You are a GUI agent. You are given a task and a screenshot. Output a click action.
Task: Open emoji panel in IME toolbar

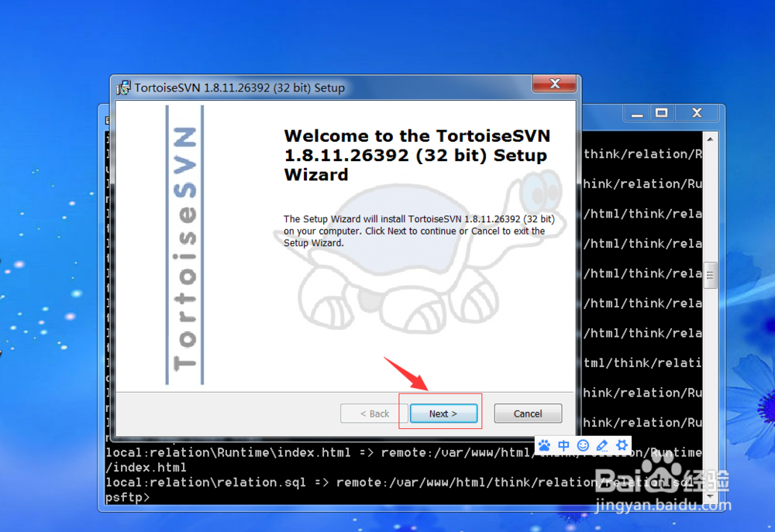(x=584, y=445)
